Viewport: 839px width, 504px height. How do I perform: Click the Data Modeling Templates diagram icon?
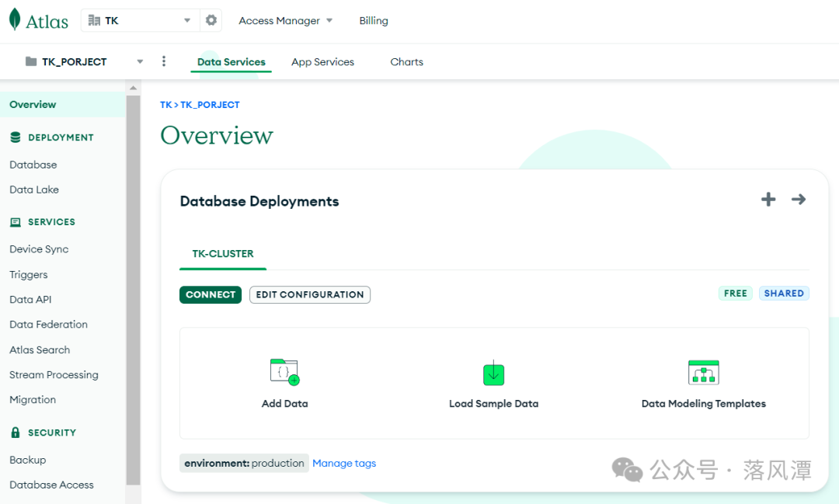(x=704, y=373)
